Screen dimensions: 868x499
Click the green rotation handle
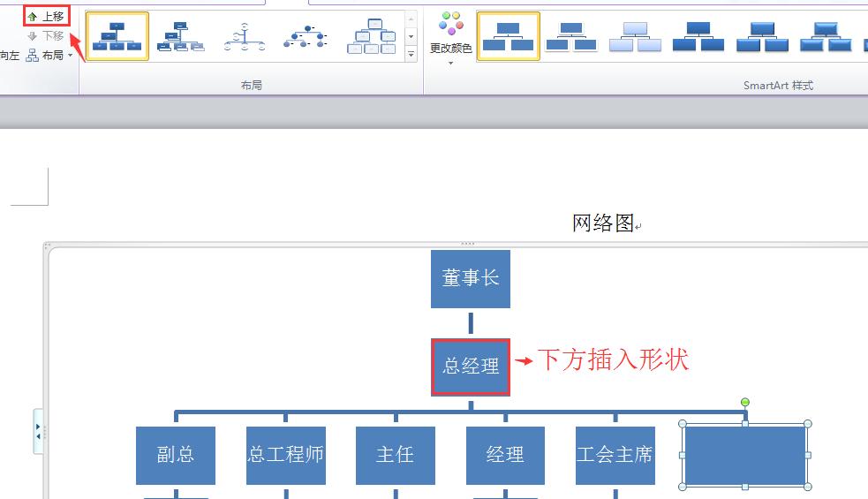(x=745, y=402)
